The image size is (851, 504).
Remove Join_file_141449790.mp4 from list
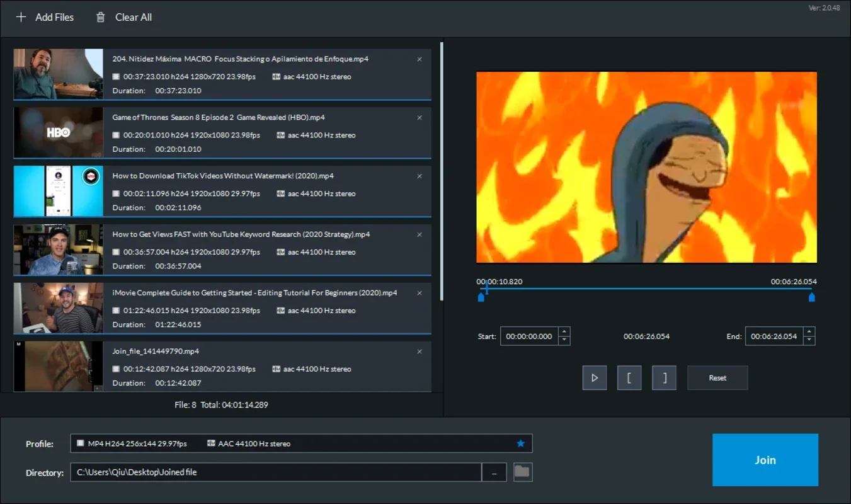coord(420,352)
